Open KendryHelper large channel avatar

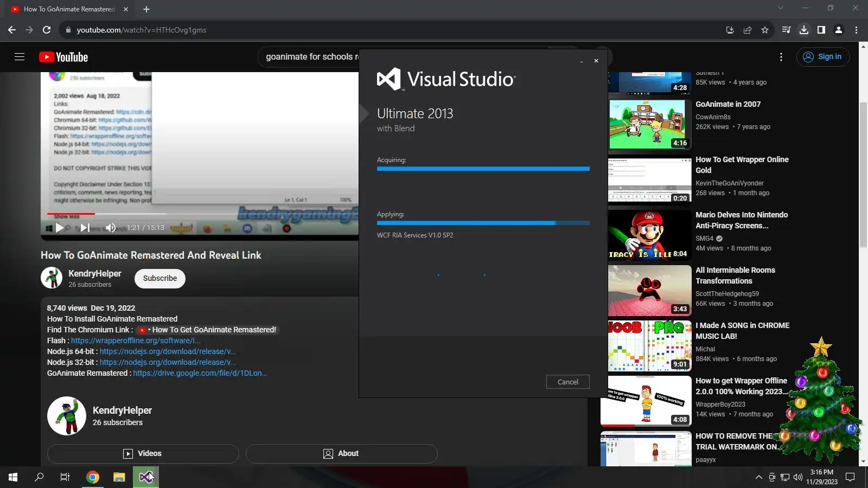[x=67, y=416]
